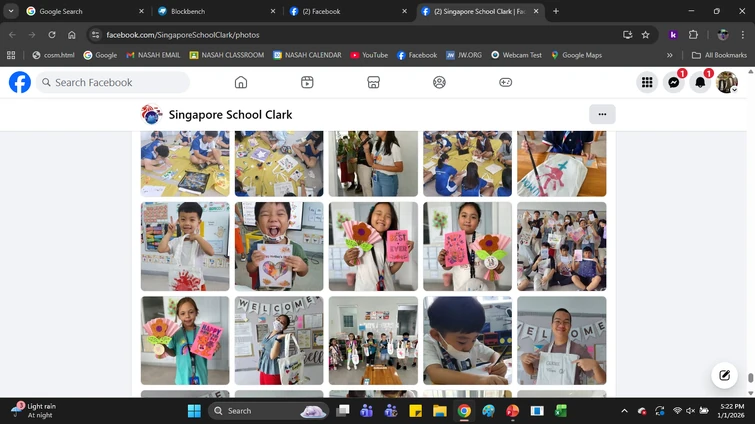Open the Webcam Test bookmark

tap(516, 55)
